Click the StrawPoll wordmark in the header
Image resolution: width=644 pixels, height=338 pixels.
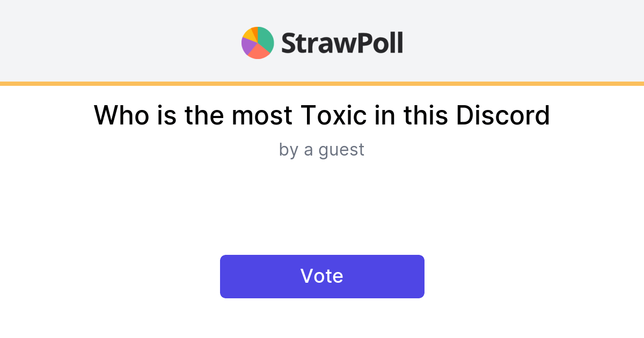[x=341, y=42]
